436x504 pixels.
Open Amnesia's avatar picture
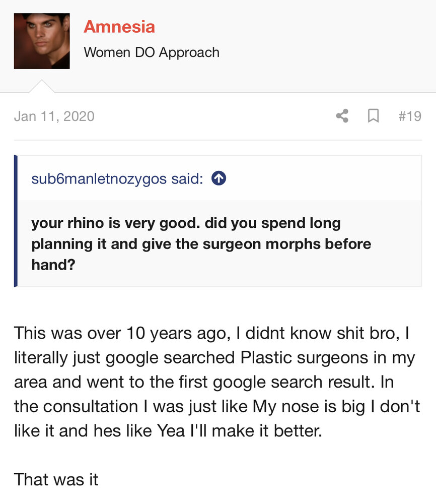(42, 41)
